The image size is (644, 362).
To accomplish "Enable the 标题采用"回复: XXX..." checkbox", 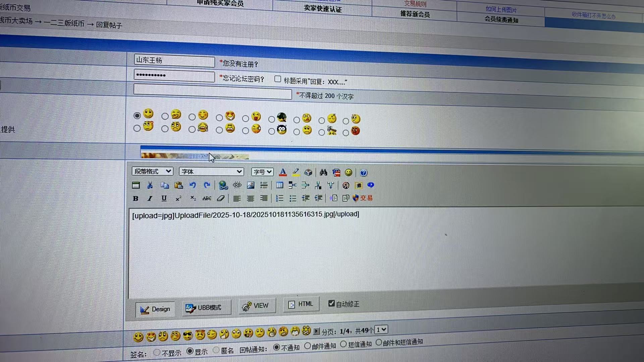I will click(x=278, y=79).
